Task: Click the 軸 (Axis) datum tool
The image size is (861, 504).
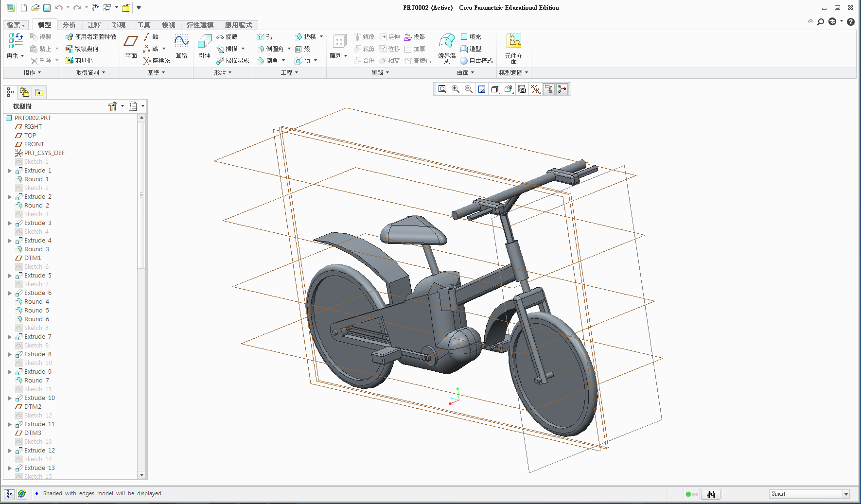Action: pyautogui.click(x=151, y=37)
